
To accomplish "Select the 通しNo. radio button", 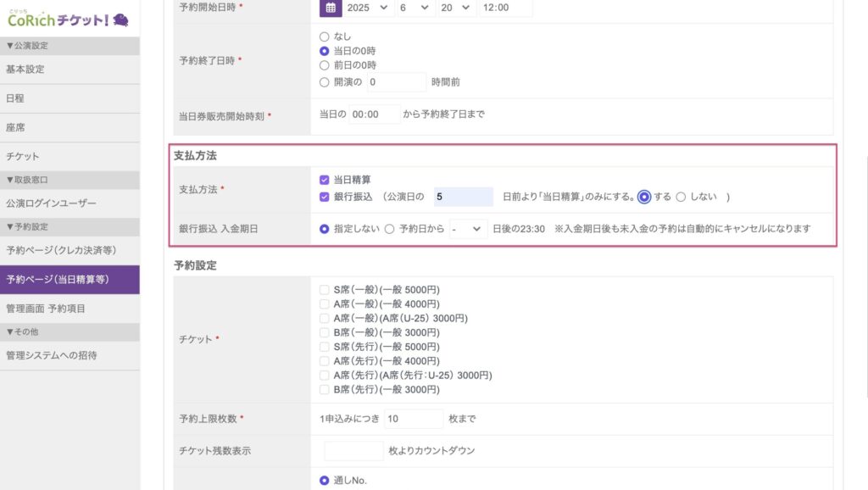I will click(324, 481).
